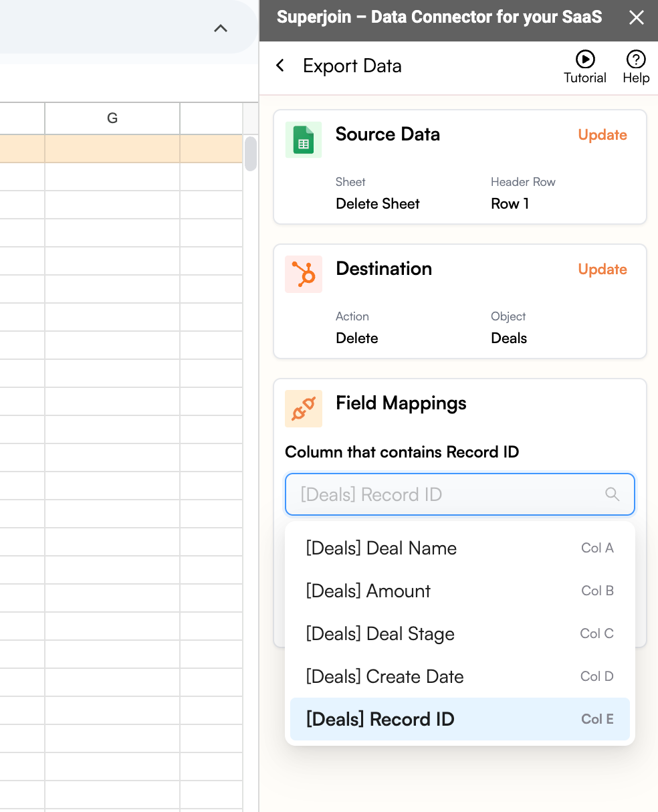Choose [Deals] Deal Name option
Viewport: 658px width, 812px height.
pyautogui.click(x=459, y=548)
